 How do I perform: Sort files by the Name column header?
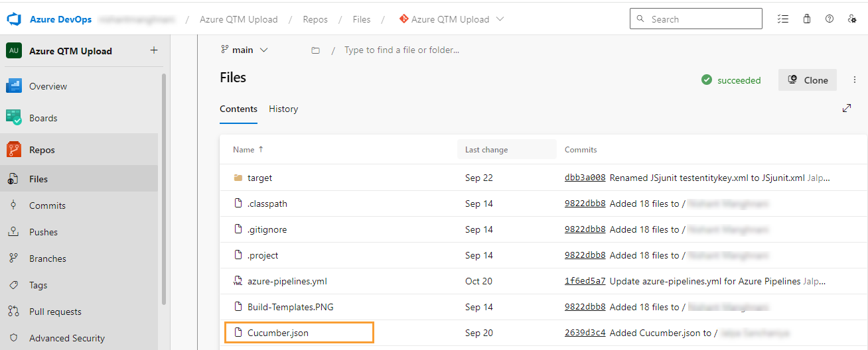[248, 150]
